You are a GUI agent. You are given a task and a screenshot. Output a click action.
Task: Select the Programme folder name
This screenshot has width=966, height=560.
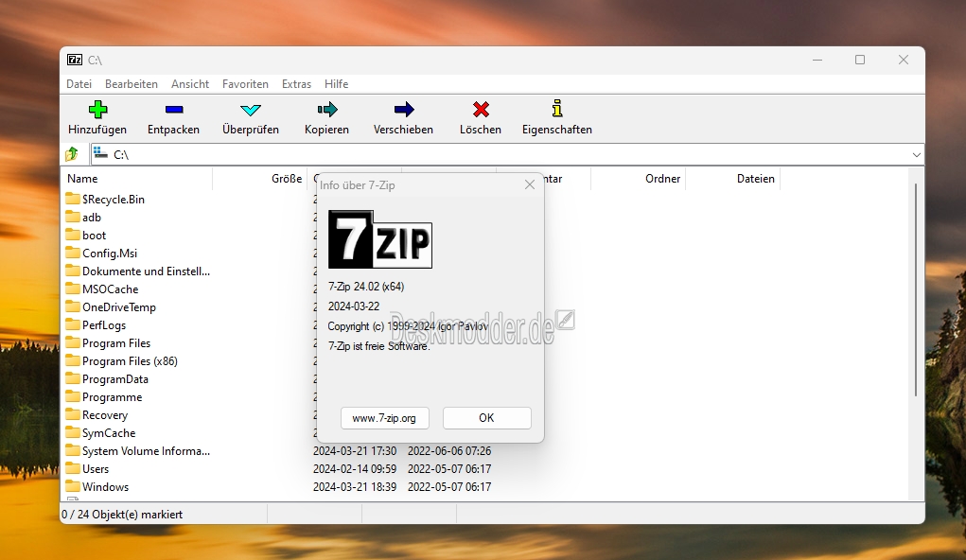click(x=113, y=397)
